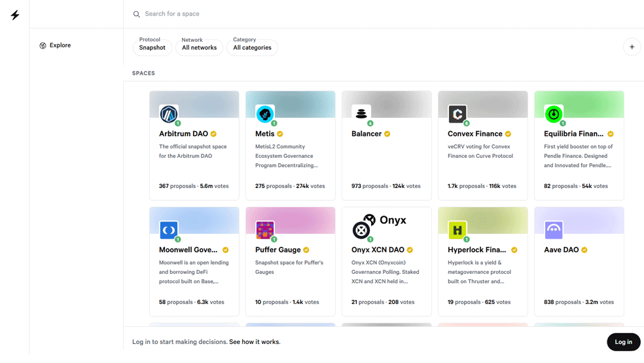Click '10 proposals · 1.4k votes' text
Viewport: 644px width, 363px height.
(x=287, y=302)
